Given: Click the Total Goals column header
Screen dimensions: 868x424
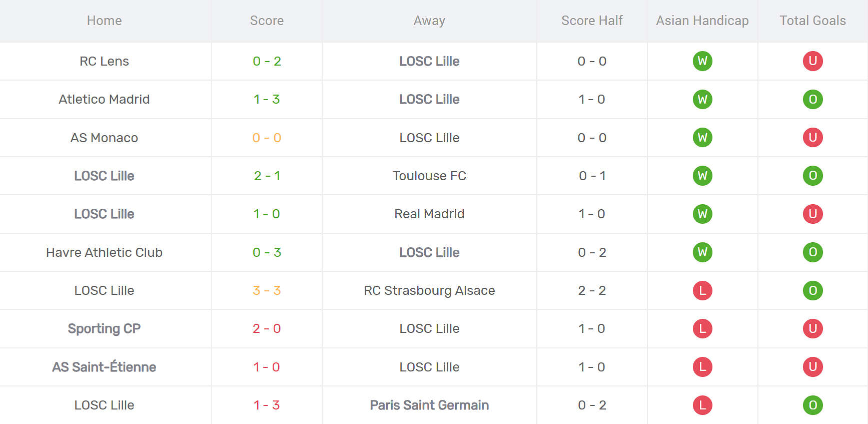Looking at the screenshot, I should 812,21.
